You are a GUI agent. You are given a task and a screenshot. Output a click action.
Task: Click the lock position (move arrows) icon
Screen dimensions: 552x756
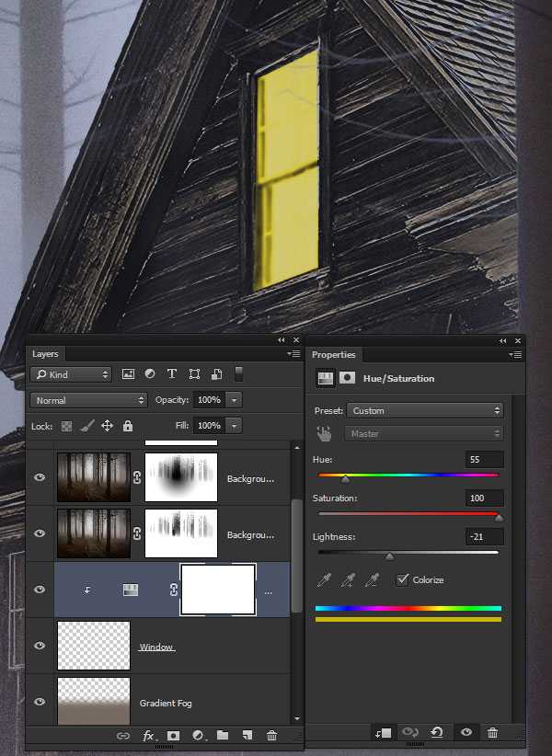point(107,426)
